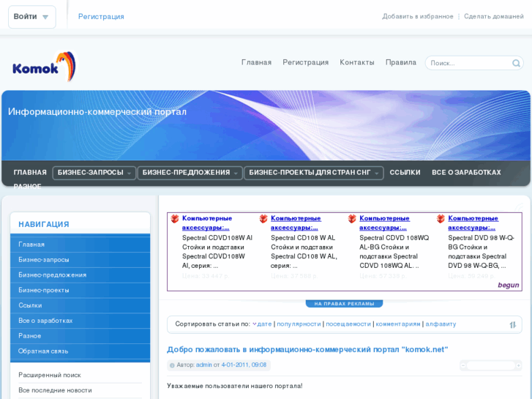
Task: Open Все последние новости sidebar link
Action: [55, 390]
